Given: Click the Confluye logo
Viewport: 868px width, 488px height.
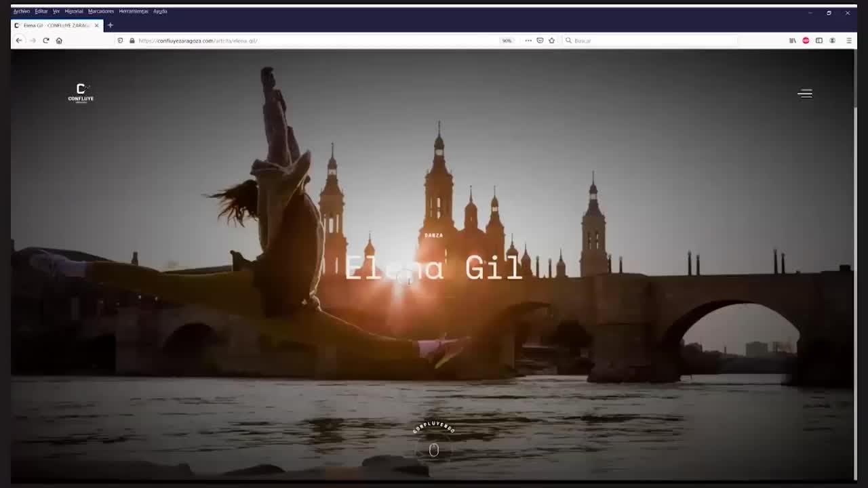Looking at the screenshot, I should point(81,93).
